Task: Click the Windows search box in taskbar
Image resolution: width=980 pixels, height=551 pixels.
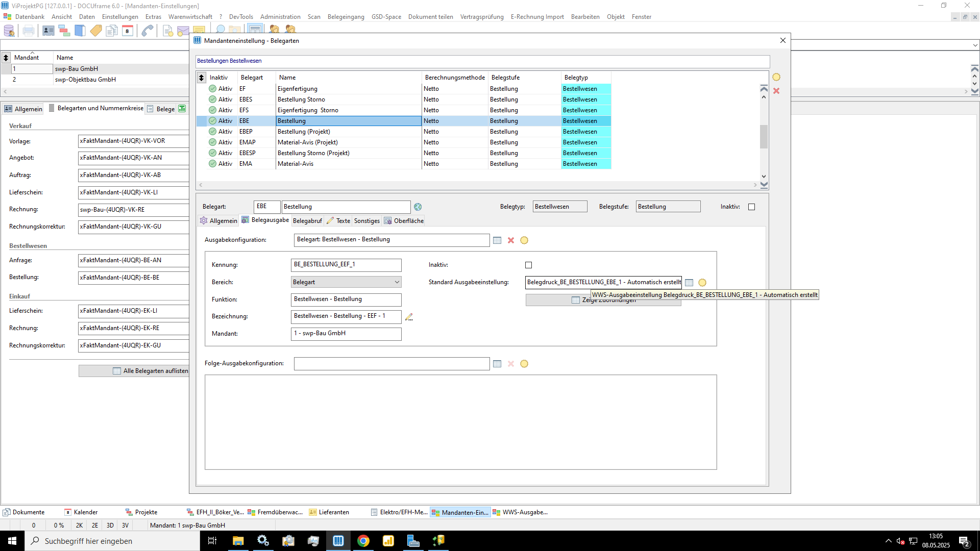Action: 112,541
